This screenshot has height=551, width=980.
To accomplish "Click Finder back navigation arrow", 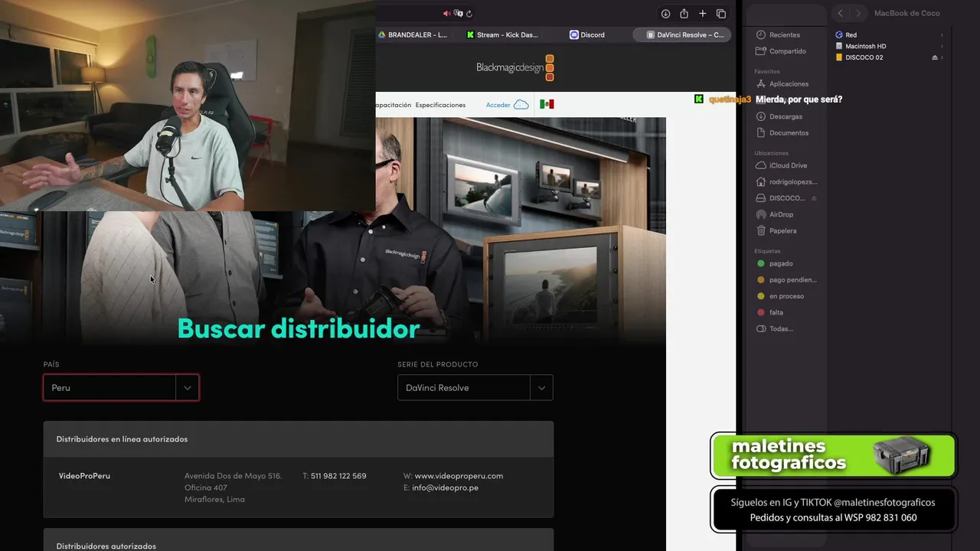I will [x=840, y=13].
